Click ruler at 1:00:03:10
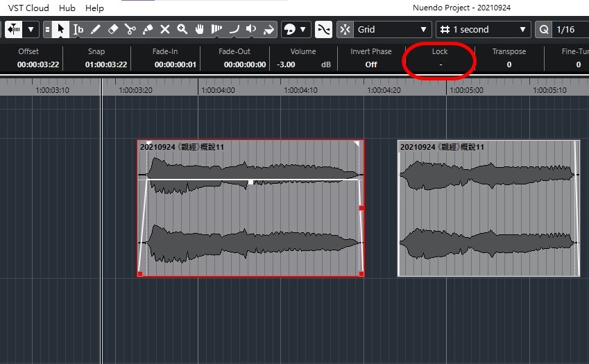The image size is (589, 364). (x=52, y=90)
